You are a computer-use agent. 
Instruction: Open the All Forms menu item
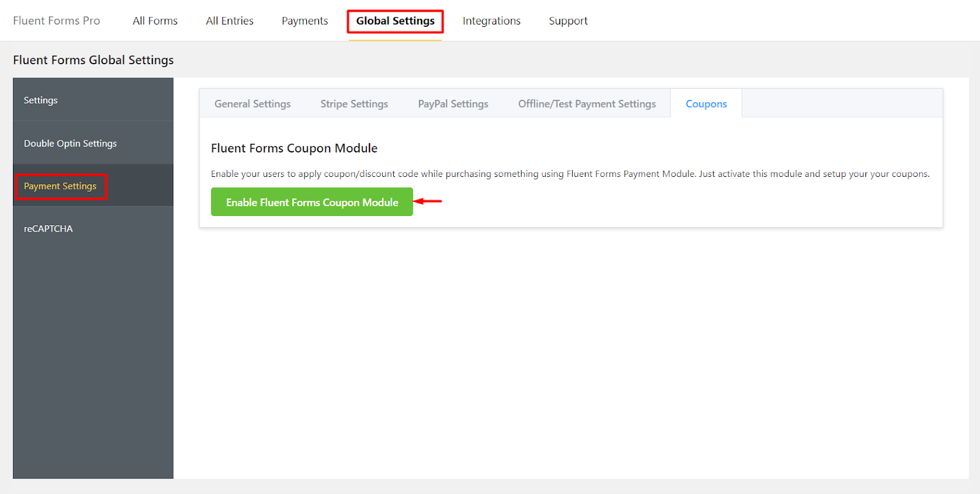(x=155, y=21)
